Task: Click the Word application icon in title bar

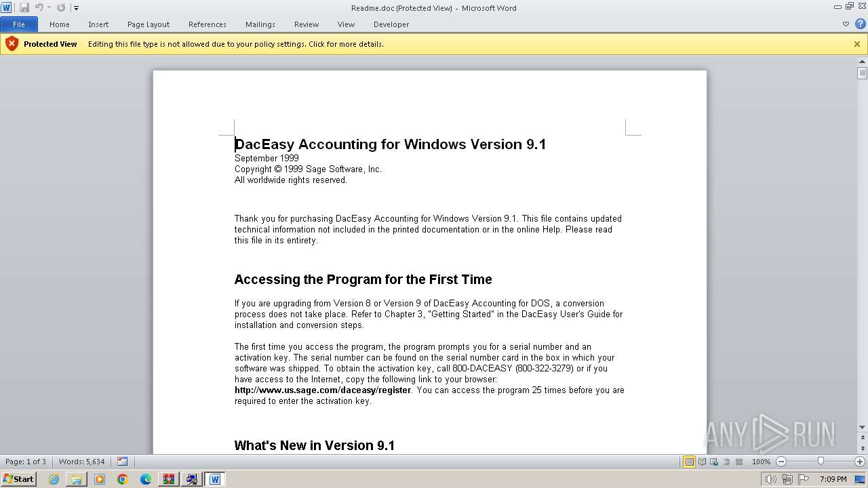Action: point(6,7)
